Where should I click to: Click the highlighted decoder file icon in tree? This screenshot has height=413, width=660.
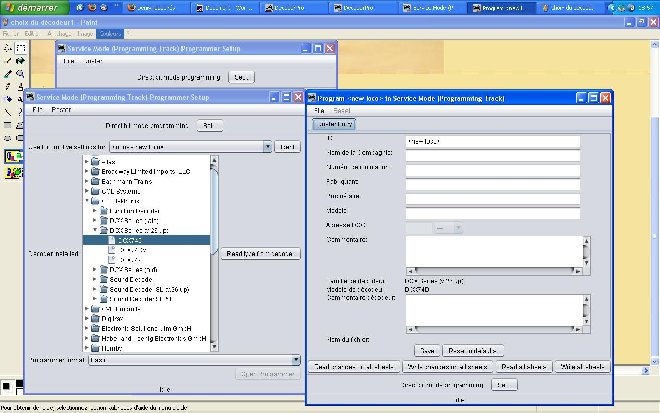(x=112, y=240)
